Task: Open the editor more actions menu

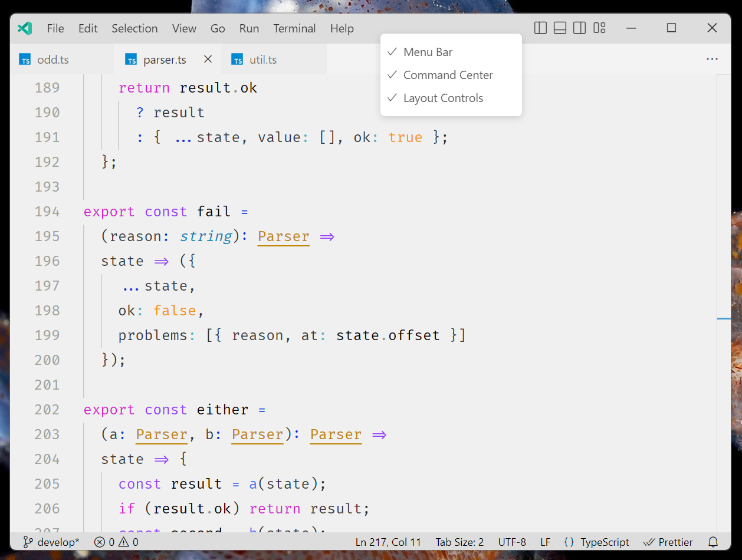Action: (713, 59)
